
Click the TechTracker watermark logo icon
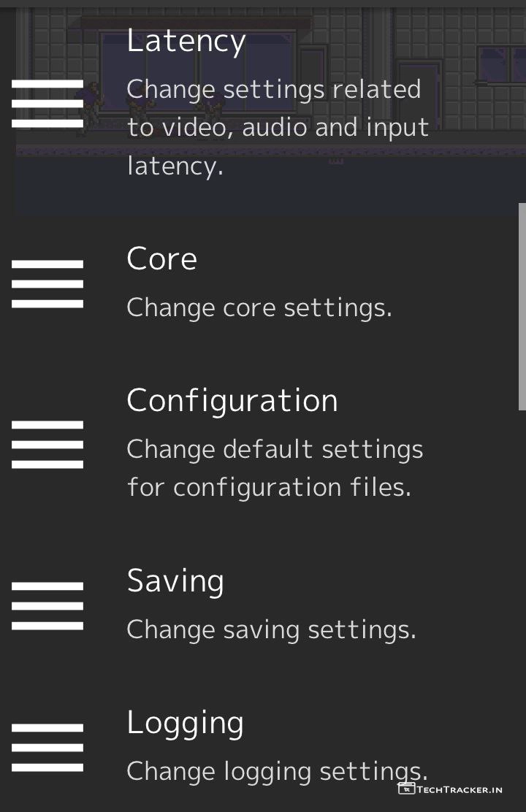pos(406,789)
